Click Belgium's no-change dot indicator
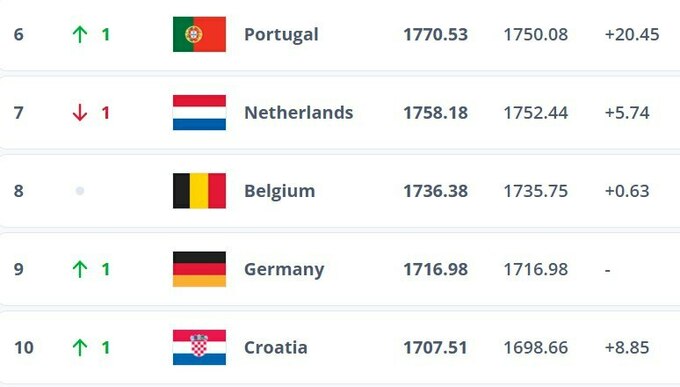Screen dimensions: 680x387 pyautogui.click(x=80, y=191)
